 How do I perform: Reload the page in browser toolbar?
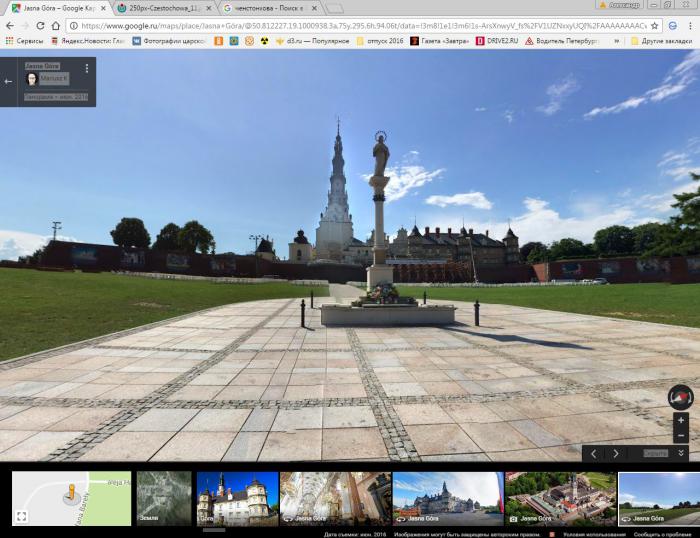(x=41, y=25)
